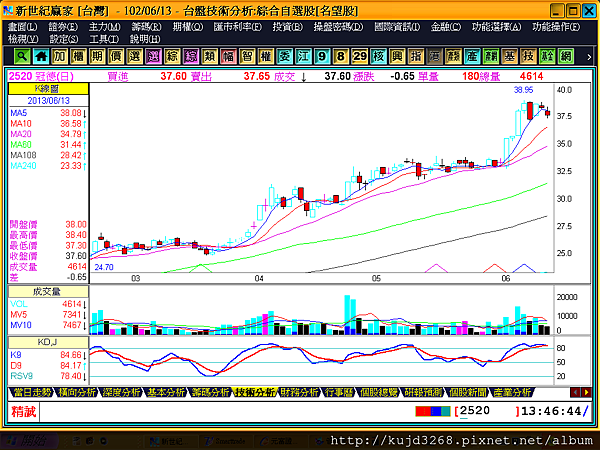
Task: Click the green 網 toolbar icon
Action: pos(566,57)
